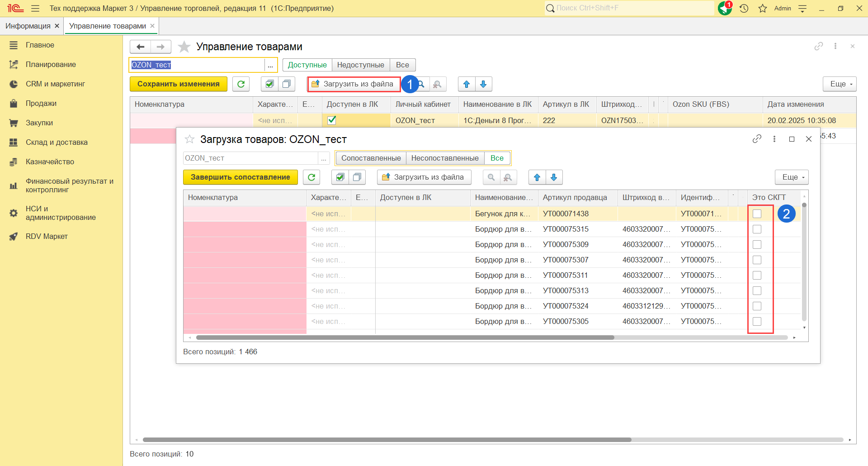Cancel search icon in main toolbar

point(437,84)
